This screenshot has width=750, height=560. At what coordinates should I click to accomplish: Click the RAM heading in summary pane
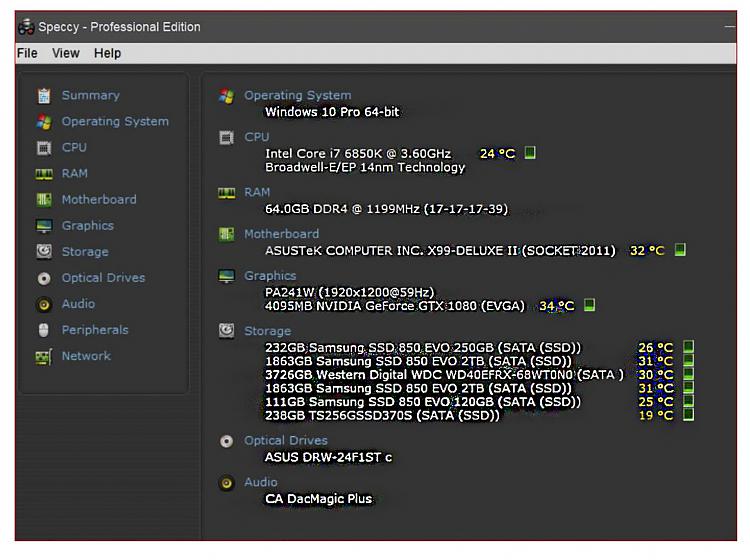(x=257, y=192)
